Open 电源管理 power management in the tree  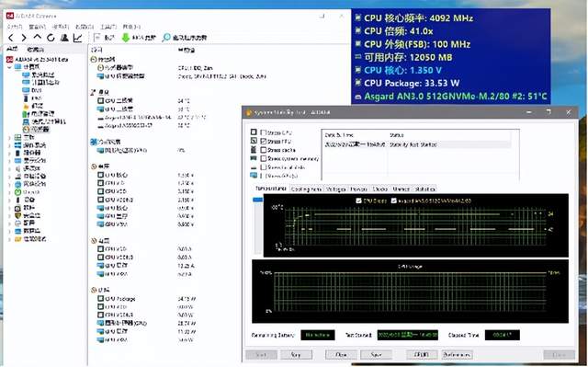pos(39,113)
